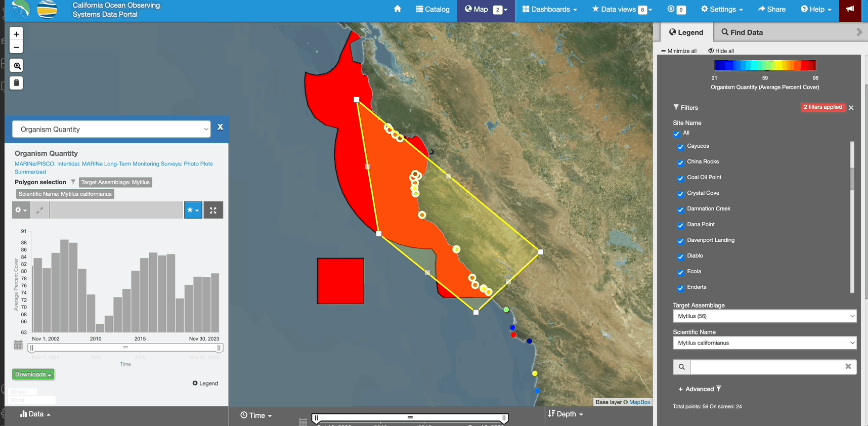Uncheck the Dana Point site

tap(680, 225)
